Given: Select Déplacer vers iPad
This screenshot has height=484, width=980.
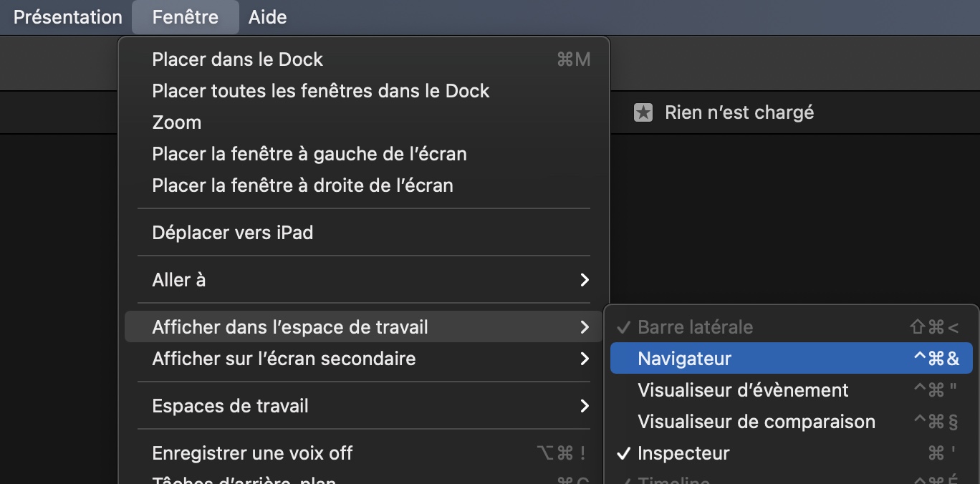Looking at the screenshot, I should [233, 233].
